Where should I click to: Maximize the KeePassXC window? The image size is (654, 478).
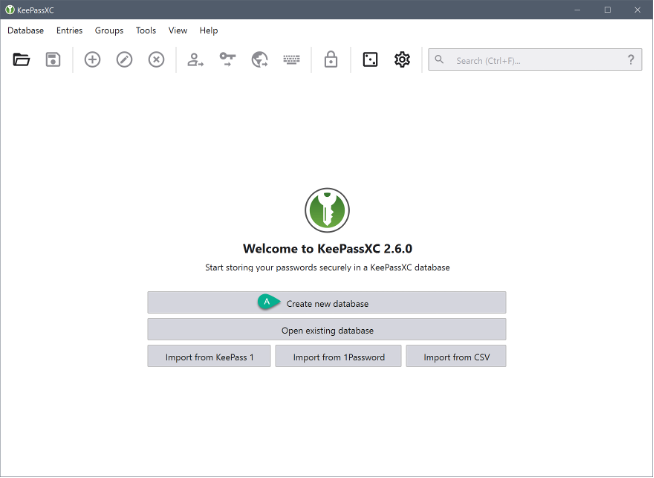click(x=608, y=10)
